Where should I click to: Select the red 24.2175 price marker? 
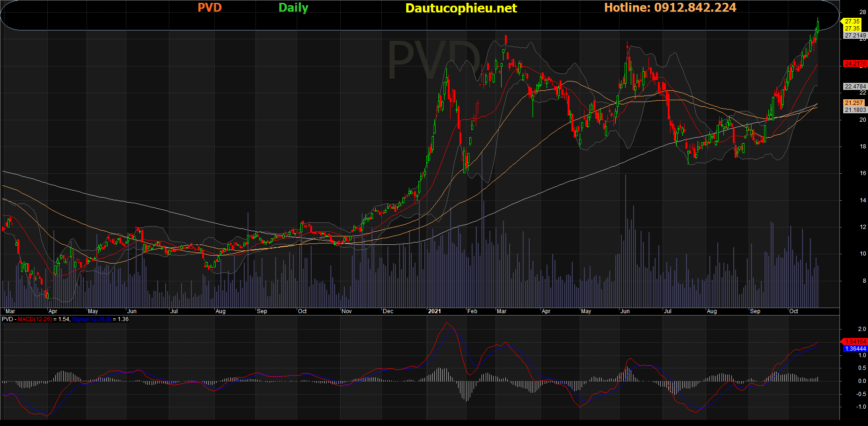coord(854,64)
